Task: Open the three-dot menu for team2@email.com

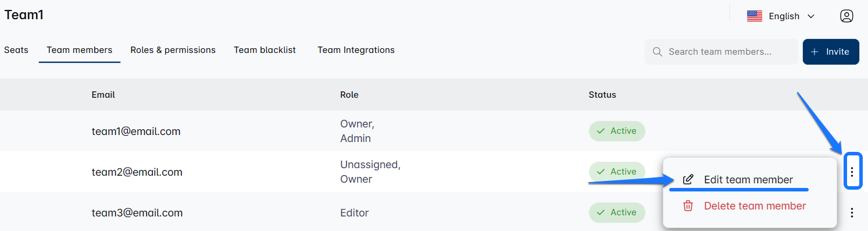Action: click(852, 172)
